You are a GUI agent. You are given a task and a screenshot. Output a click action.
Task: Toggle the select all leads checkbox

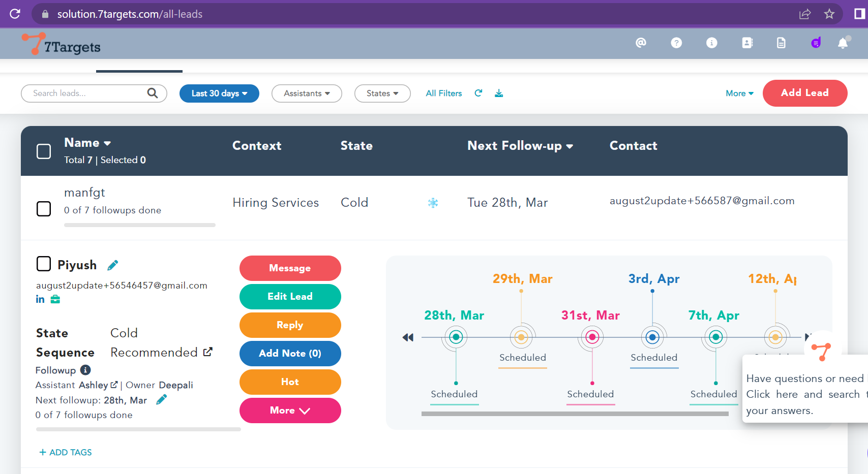pyautogui.click(x=44, y=151)
